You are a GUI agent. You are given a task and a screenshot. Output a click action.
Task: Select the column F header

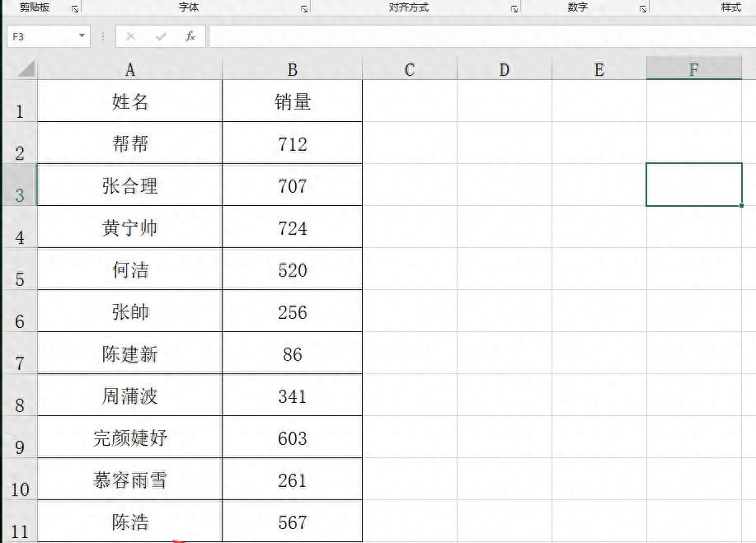click(x=695, y=67)
